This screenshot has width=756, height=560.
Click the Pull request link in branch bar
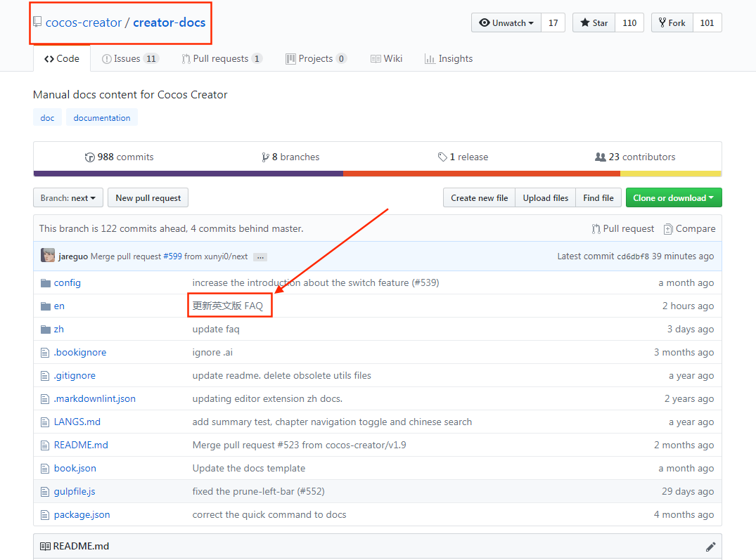pos(623,229)
